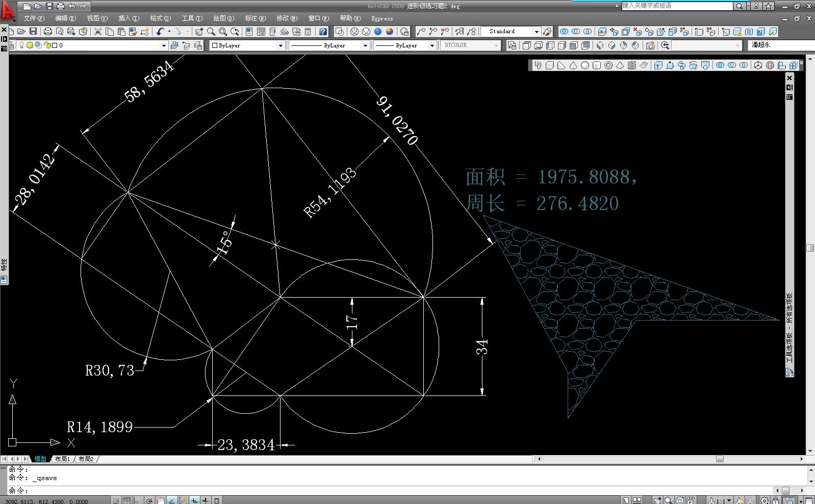The image size is (815, 504).
Task: Click the Text Style brush icon beside Standard
Action: [547, 32]
